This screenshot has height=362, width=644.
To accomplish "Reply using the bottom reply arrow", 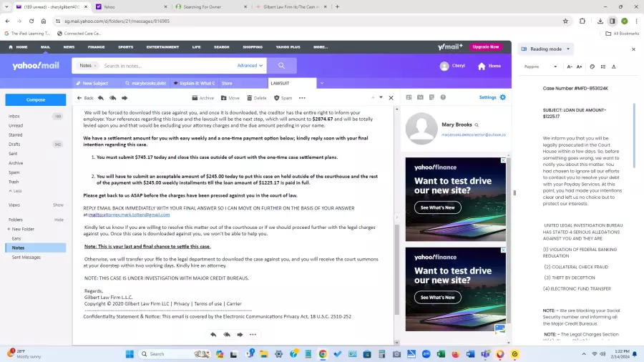I will (213, 335).
